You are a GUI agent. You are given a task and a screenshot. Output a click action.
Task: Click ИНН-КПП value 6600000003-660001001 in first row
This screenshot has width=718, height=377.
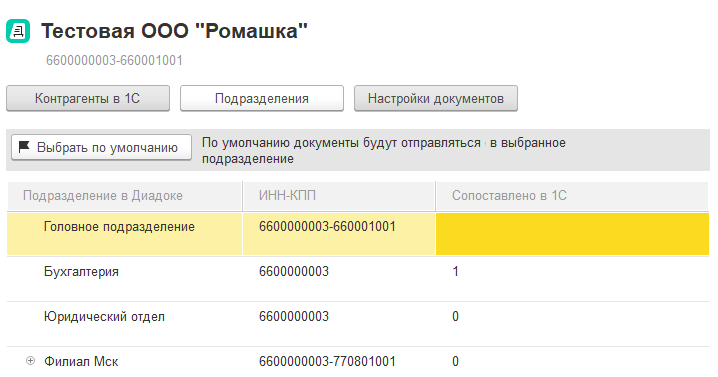click(327, 226)
